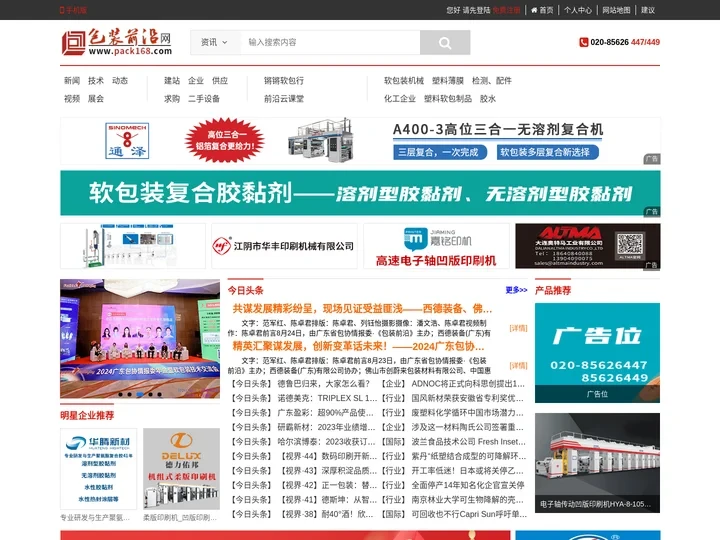Screen dimensions: 720x540
Task: Open the 二手设备 navigation item
Action: pyautogui.click(x=204, y=99)
